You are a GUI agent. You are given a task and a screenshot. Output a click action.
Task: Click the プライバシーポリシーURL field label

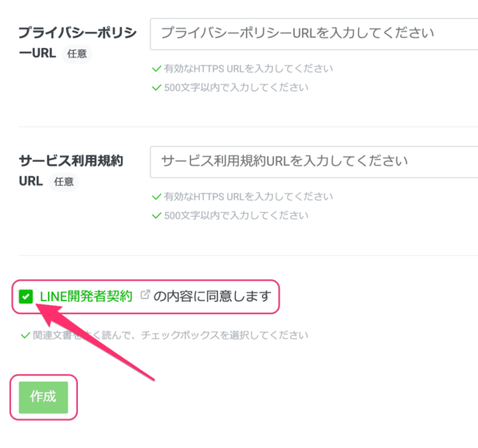pyautogui.click(x=78, y=43)
